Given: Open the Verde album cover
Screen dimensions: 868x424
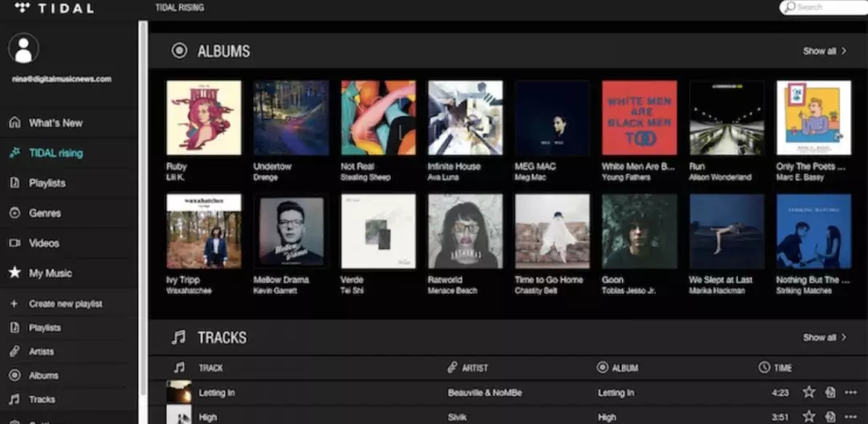Looking at the screenshot, I should [x=378, y=231].
